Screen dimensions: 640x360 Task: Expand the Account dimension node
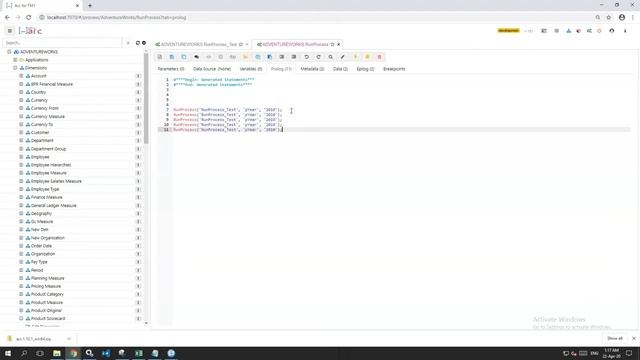pyautogui.click(x=21, y=76)
